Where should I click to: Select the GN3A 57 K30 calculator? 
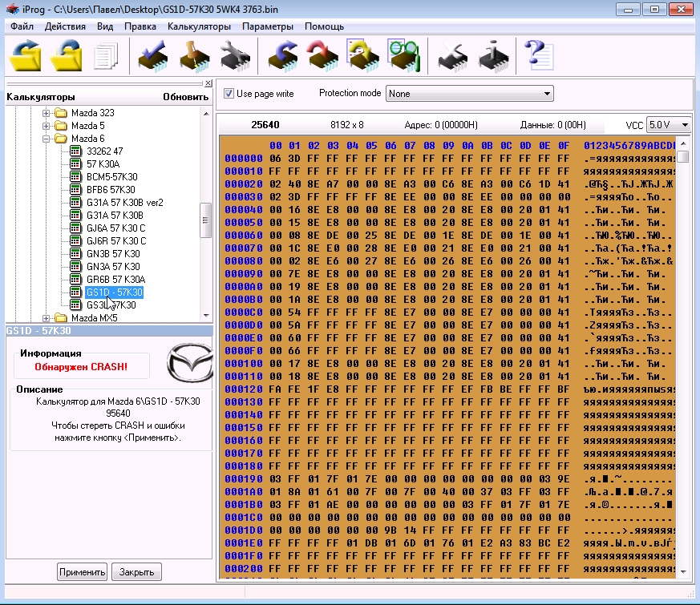point(113,267)
